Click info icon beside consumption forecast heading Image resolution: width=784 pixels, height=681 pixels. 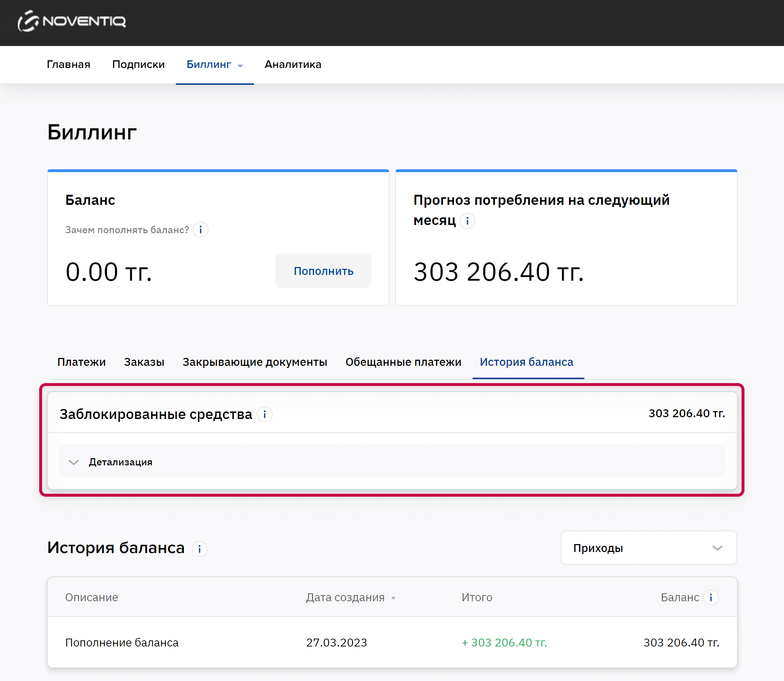[x=467, y=221]
